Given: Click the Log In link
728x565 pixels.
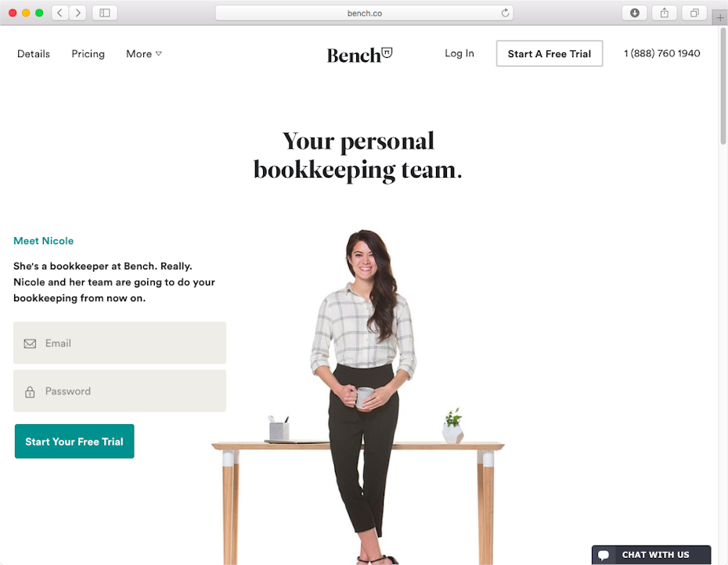Looking at the screenshot, I should coord(460,53).
